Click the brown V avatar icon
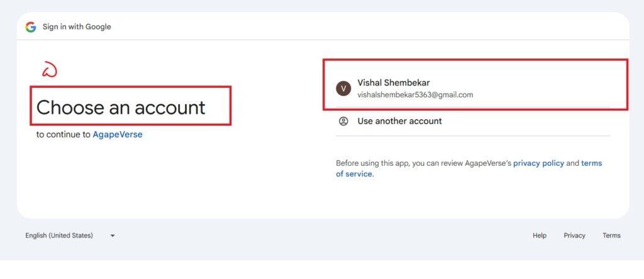The image size is (644, 279). (343, 89)
